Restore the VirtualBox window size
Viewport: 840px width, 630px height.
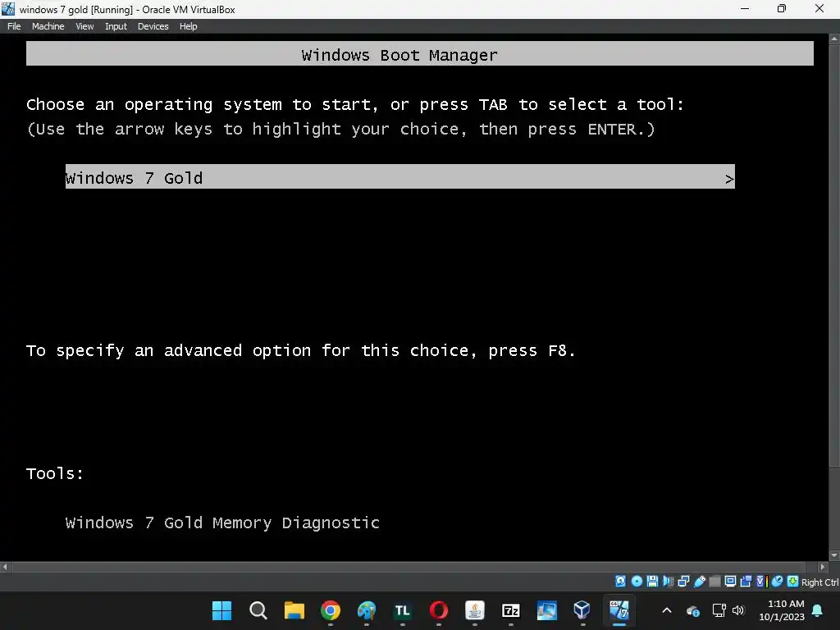[782, 8]
